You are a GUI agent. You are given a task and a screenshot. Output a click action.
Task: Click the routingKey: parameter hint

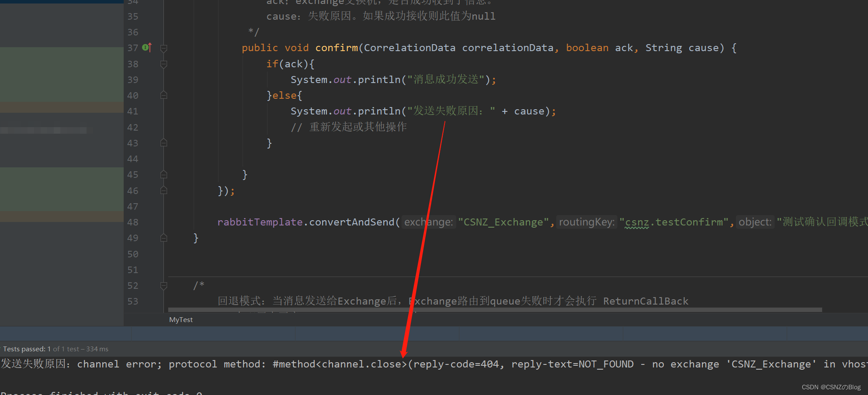click(587, 222)
